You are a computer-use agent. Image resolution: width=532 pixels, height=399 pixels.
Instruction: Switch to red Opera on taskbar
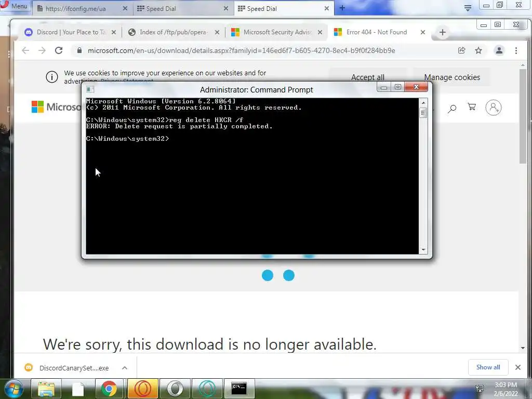point(143,389)
